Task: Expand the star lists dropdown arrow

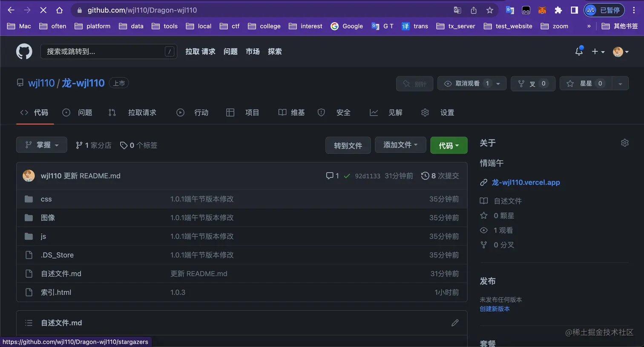Action: (620, 84)
